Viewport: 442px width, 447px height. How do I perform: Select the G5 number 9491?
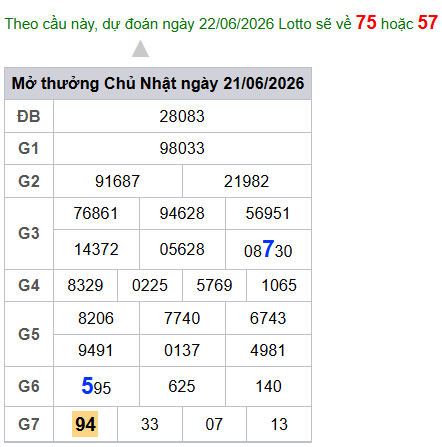[96, 350]
